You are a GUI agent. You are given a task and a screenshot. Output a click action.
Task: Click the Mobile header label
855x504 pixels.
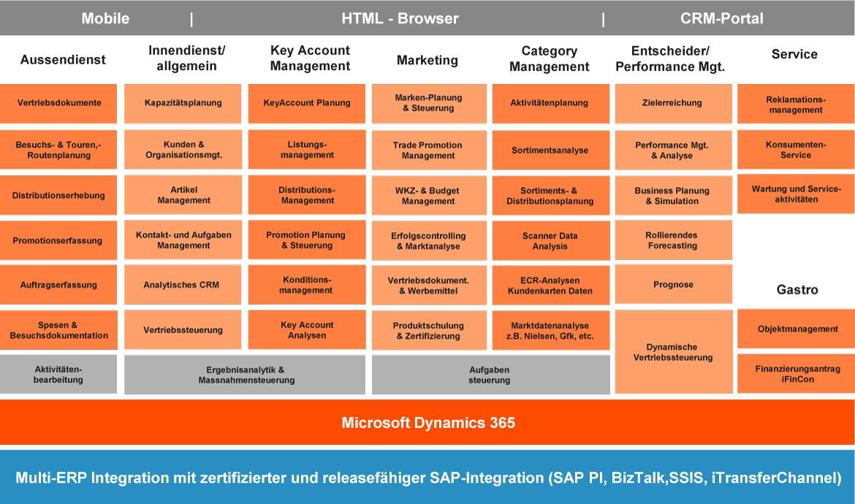[x=105, y=18]
